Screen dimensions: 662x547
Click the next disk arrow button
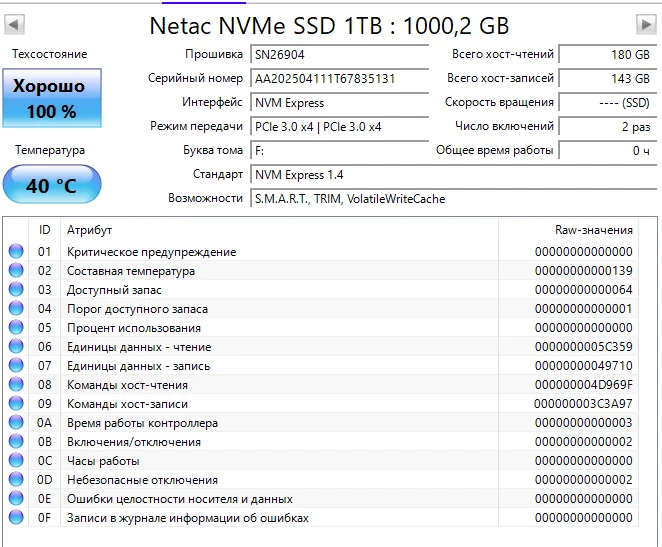pyautogui.click(x=646, y=24)
